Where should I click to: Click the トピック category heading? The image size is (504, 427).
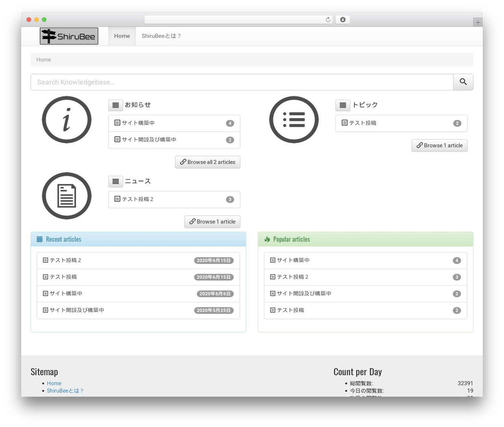[365, 105]
